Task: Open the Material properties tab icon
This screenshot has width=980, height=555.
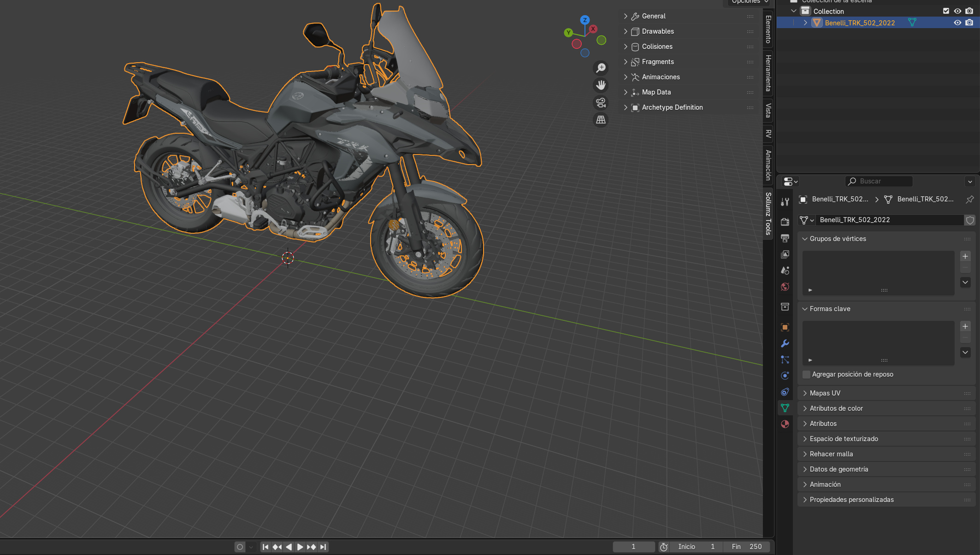Action: [785, 424]
